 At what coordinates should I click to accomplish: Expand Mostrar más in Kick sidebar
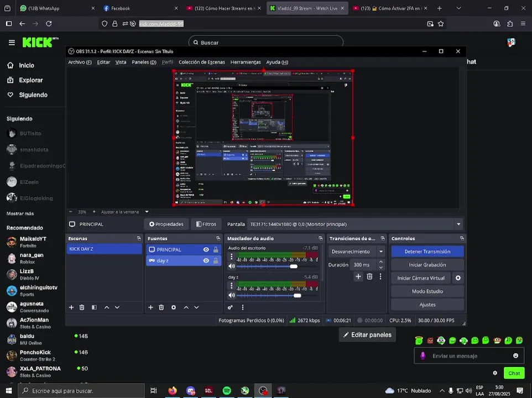pos(20,213)
